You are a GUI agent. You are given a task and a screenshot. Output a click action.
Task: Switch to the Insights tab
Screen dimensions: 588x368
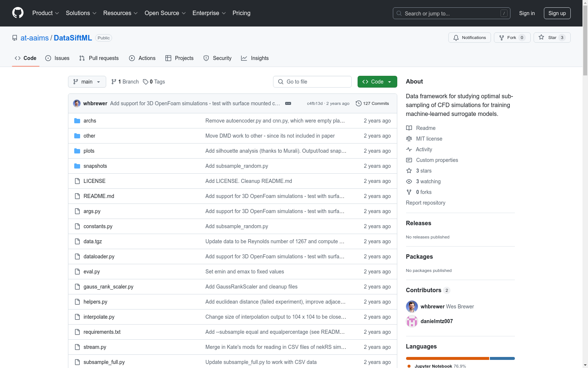point(255,58)
